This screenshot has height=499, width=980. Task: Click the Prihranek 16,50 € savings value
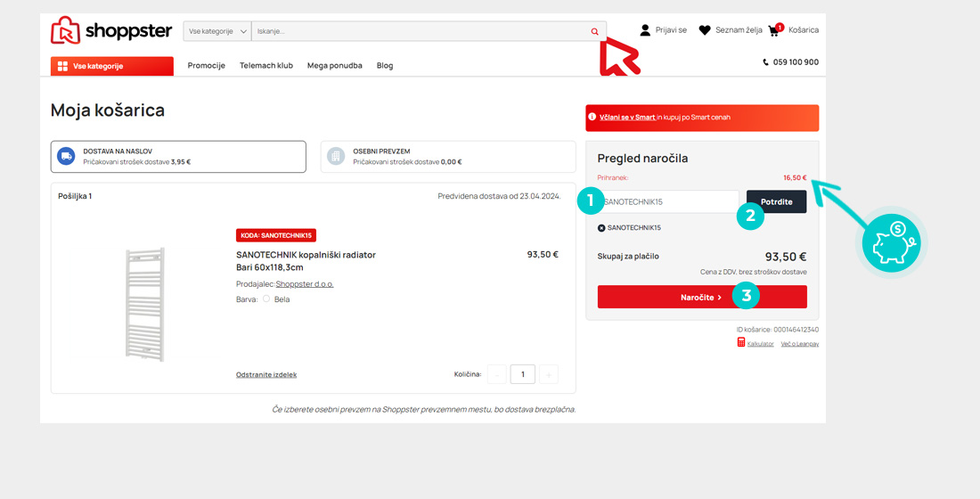tap(795, 177)
